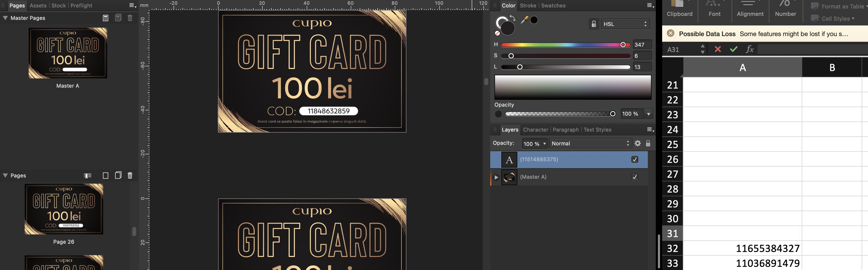The width and height of the screenshot is (868, 270).
Task: Select the (11514885375) text layer row
Action: (569, 159)
